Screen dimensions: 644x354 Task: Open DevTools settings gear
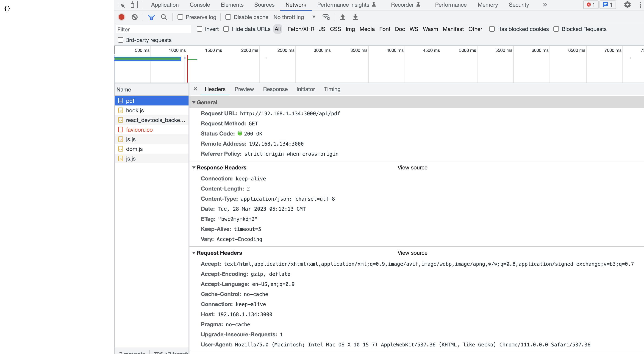point(627,5)
